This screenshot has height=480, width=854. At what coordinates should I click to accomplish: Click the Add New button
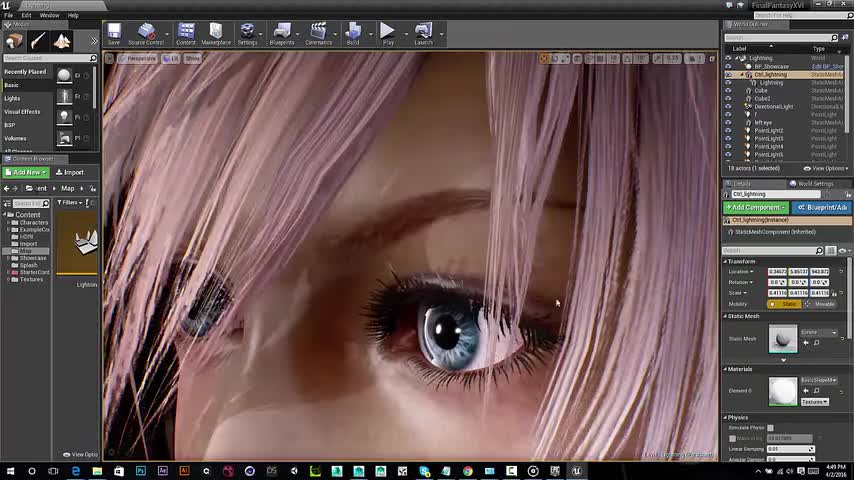click(x=26, y=173)
